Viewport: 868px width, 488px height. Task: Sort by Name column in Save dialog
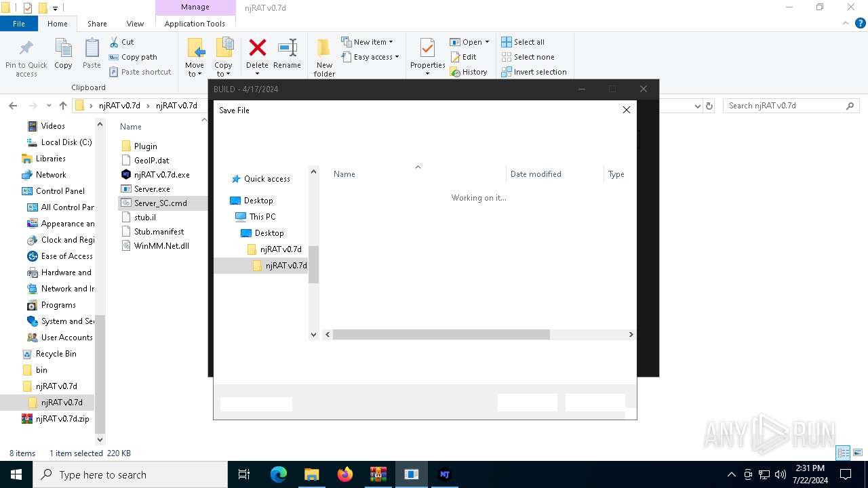point(344,174)
